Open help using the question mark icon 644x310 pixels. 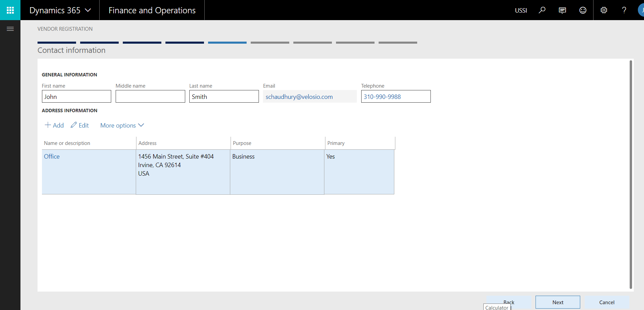[x=624, y=10]
